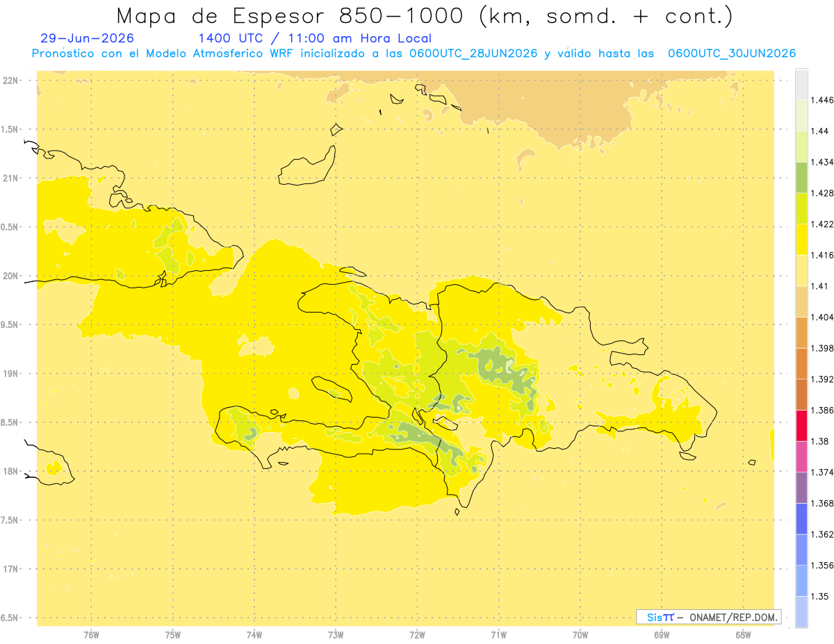Screen dimensions: 834x644
Task: Pick the tan swatch between 1.404 and 1.41
Action: 801,302
